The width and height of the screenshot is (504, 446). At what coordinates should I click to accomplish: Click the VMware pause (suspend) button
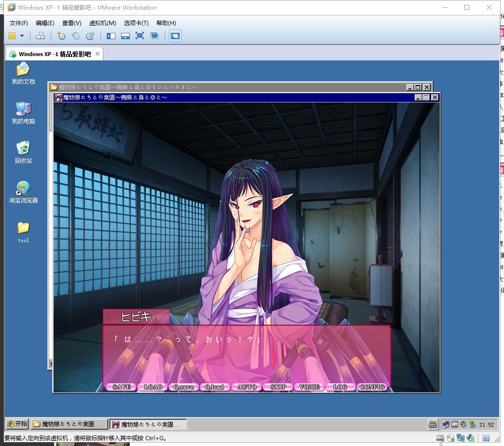(12, 36)
